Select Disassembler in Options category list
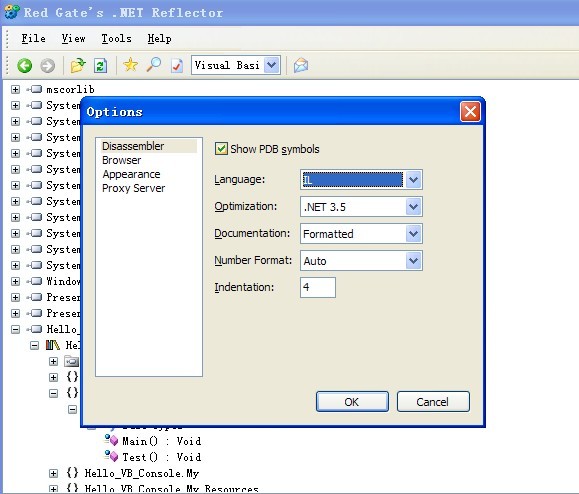The height and width of the screenshot is (494, 579). click(x=149, y=146)
